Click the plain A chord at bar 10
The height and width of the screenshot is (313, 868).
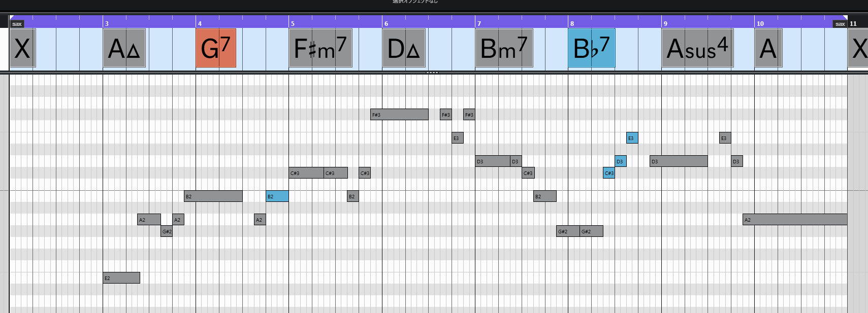[x=768, y=48]
